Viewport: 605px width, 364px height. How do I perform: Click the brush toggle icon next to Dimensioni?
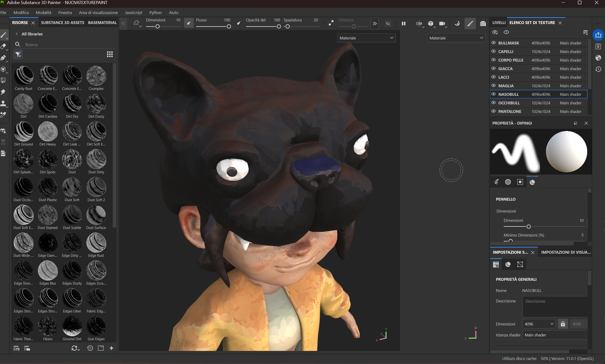tap(189, 23)
